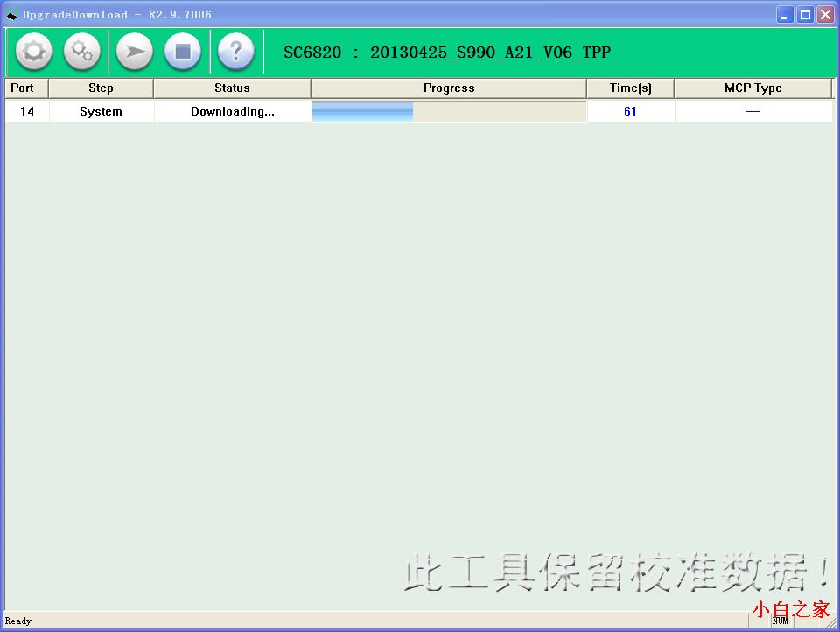The width and height of the screenshot is (840, 632).
Task: Click the UpgradeDownload title bar app icon
Action: coord(11,15)
